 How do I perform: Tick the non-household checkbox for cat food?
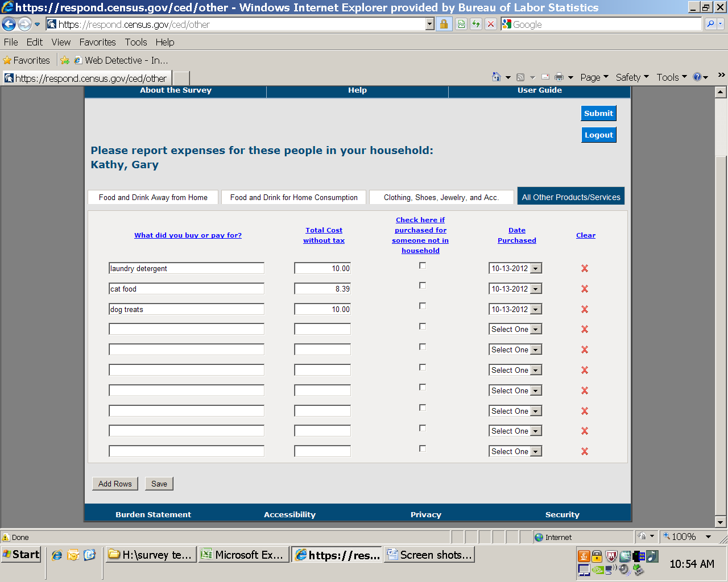423,286
